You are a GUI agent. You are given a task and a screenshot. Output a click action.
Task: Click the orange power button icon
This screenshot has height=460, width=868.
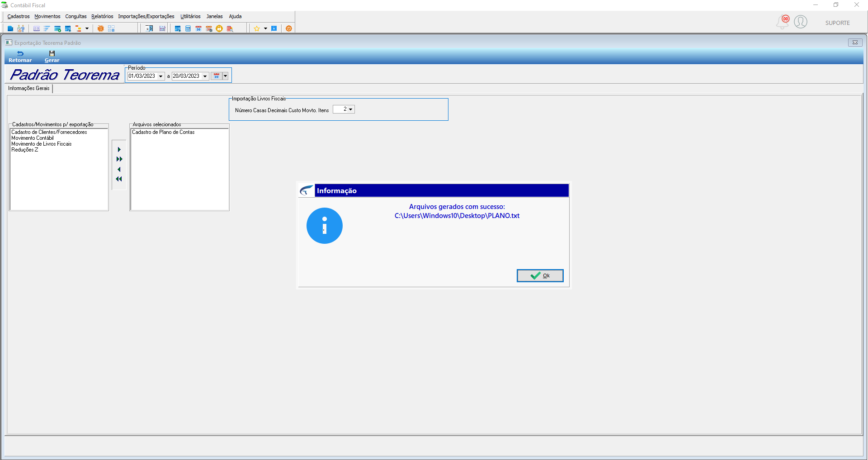click(289, 28)
